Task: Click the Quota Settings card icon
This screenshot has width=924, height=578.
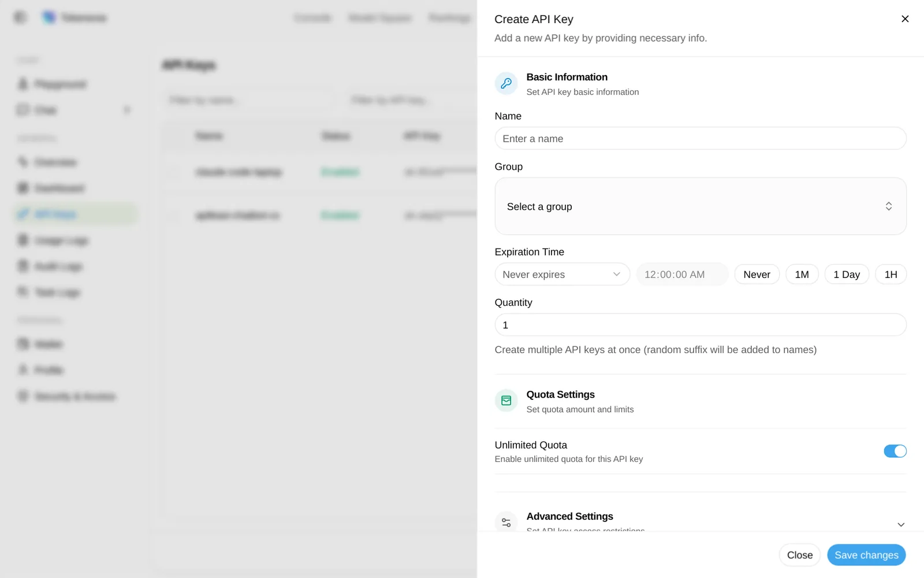Action: pyautogui.click(x=506, y=401)
